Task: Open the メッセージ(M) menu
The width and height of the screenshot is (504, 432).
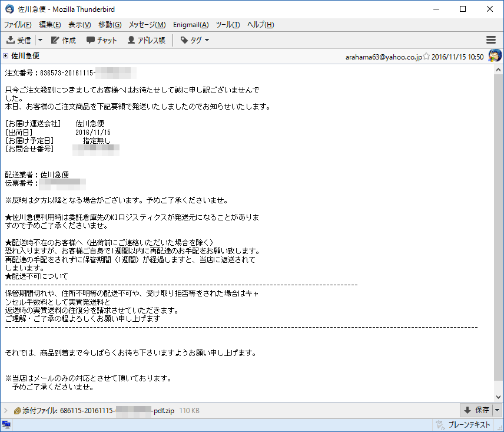Action: pyautogui.click(x=147, y=24)
